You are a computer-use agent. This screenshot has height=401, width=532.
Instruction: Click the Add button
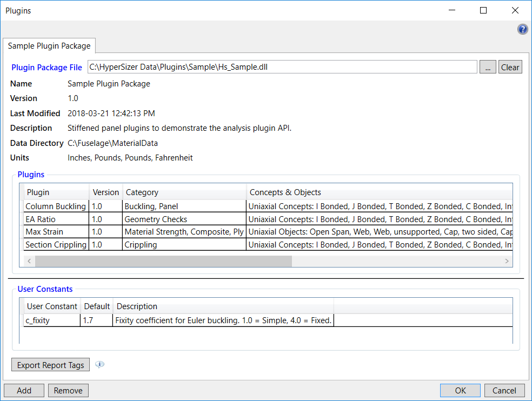24,391
